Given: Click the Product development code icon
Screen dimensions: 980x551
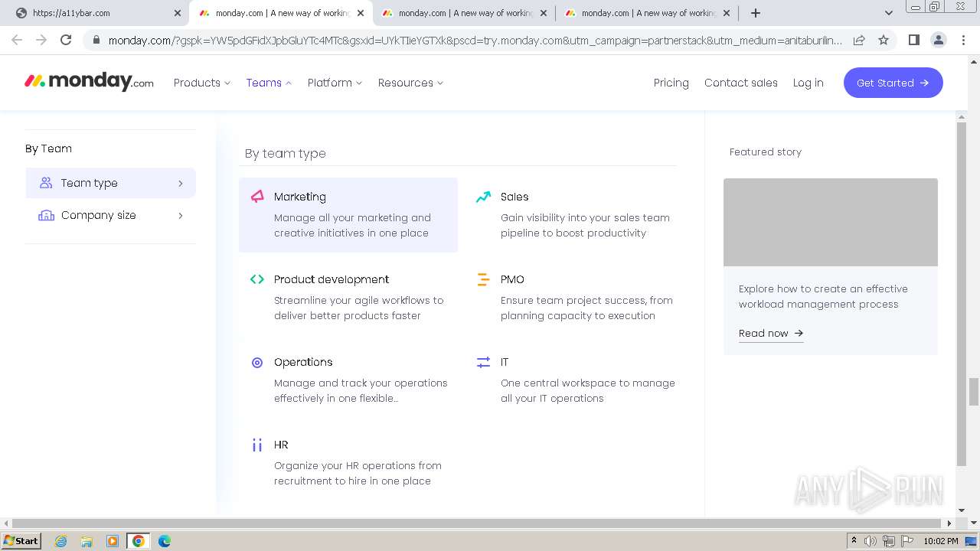Looking at the screenshot, I should tap(257, 279).
